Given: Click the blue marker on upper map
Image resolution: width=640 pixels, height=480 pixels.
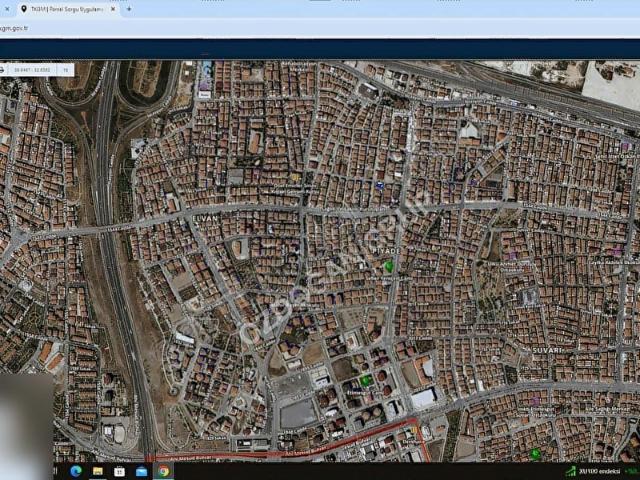Looking at the screenshot, I should click(x=379, y=185).
